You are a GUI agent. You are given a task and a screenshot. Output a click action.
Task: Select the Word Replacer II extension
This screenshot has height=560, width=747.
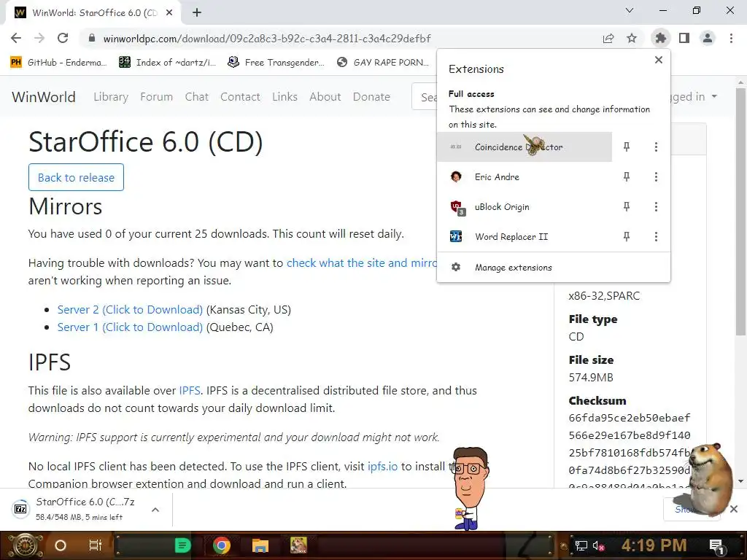[x=524, y=237]
